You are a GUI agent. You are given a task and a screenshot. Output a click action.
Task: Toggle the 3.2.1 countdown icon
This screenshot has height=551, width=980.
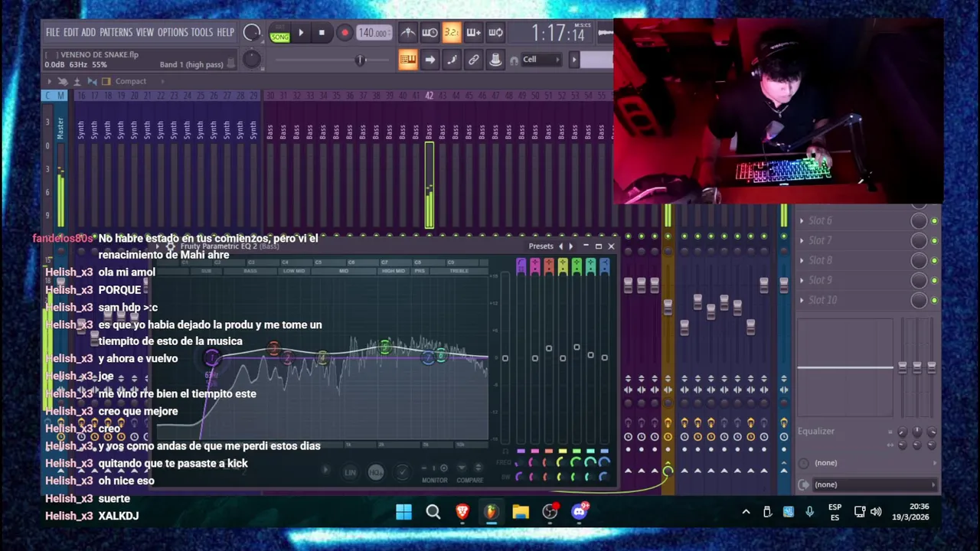pyautogui.click(x=452, y=33)
